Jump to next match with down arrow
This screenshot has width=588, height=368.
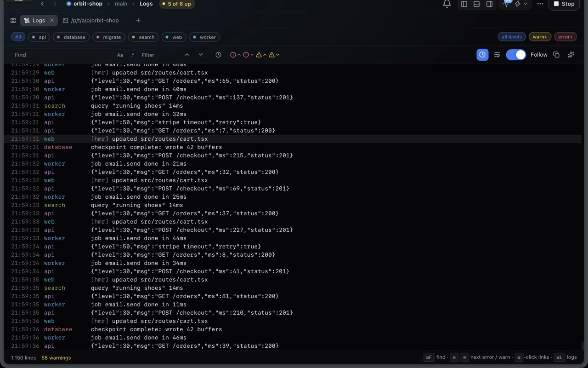tap(201, 55)
